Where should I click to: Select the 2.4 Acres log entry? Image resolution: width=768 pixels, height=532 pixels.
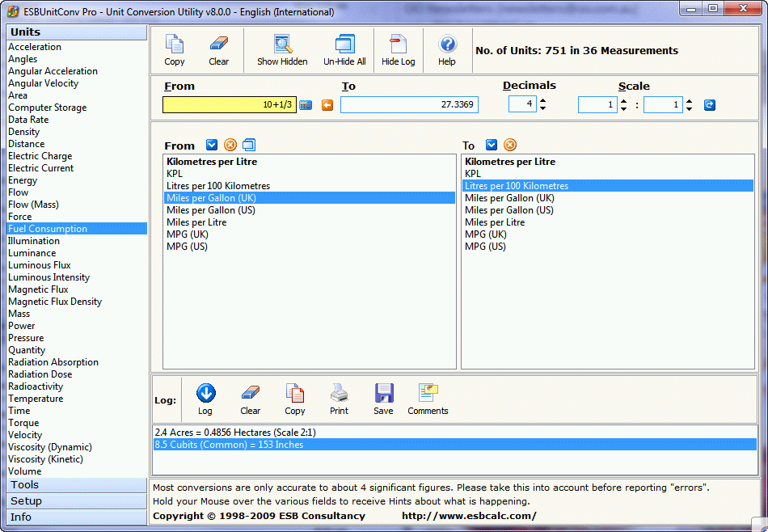(454, 432)
